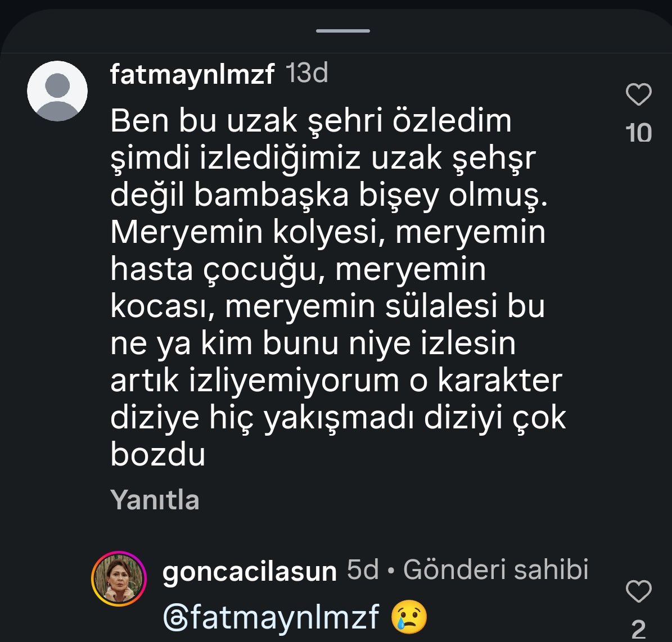Click the word 'bozdu' ending the comment
Screen dimensions: 672x642
tap(157, 455)
